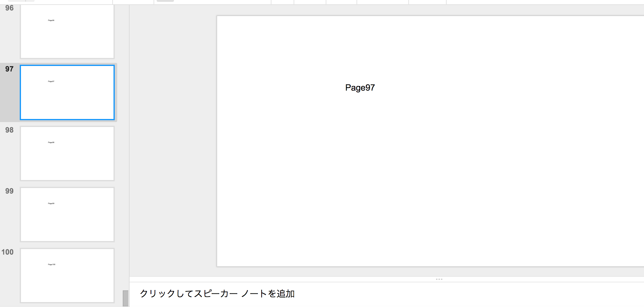The image size is (644, 307).
Task: Click the currently selected slide 97 thumbnail
Action: (67, 92)
